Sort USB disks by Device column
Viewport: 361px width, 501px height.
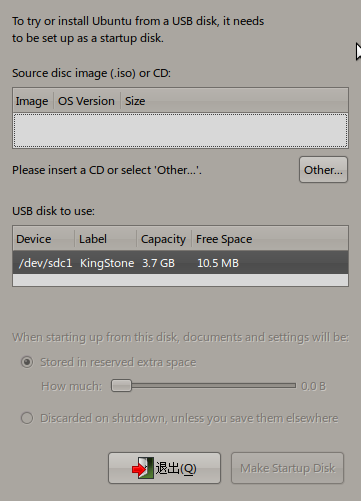tap(44, 239)
